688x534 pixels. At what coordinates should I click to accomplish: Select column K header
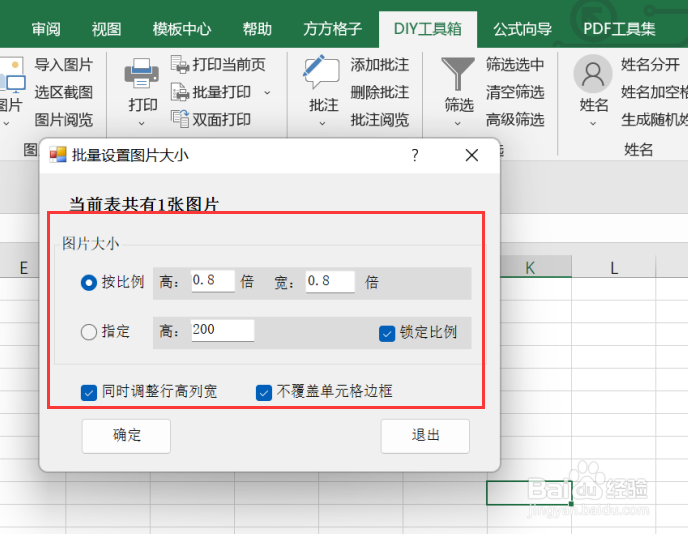530,267
